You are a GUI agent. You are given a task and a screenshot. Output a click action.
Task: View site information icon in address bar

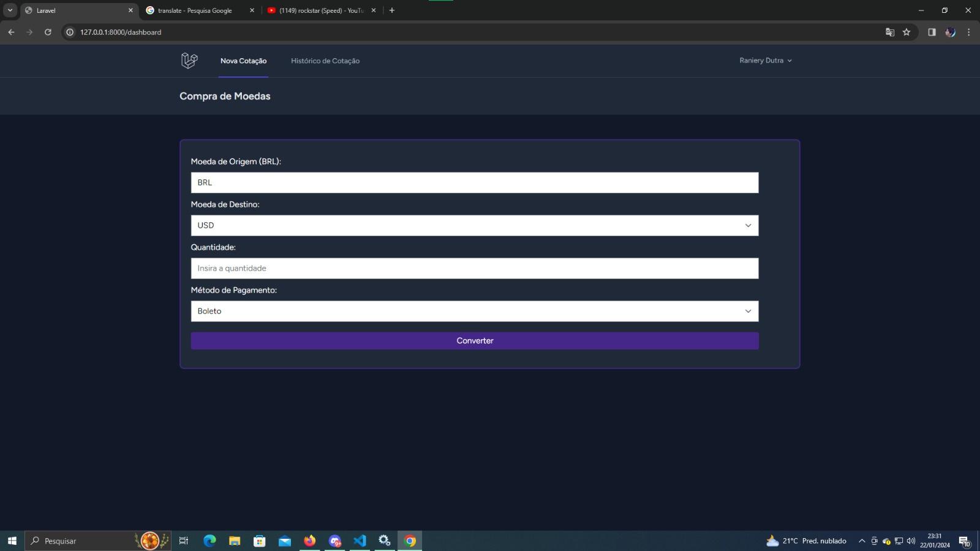[70, 32]
